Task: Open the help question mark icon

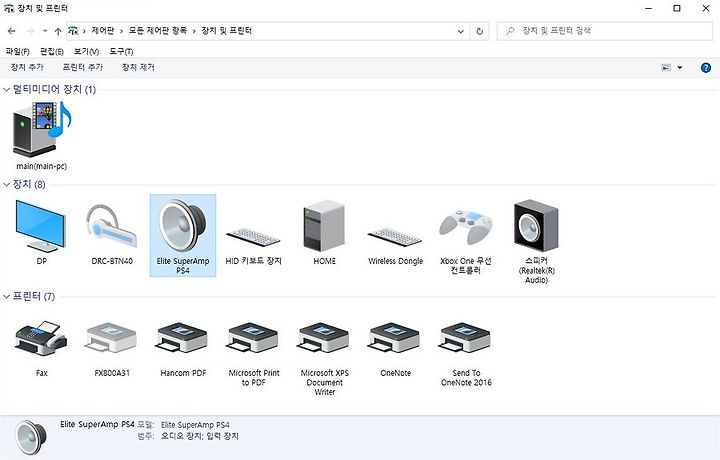Action: [x=706, y=68]
